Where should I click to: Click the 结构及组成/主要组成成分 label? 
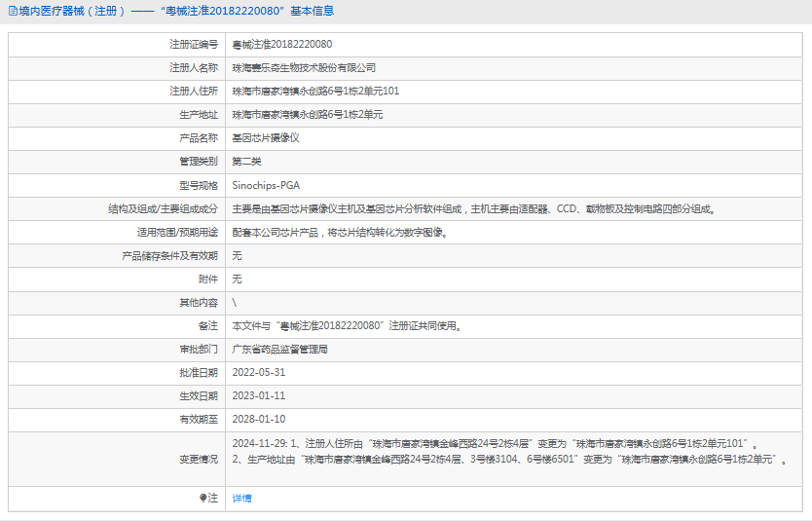pyautogui.click(x=164, y=208)
